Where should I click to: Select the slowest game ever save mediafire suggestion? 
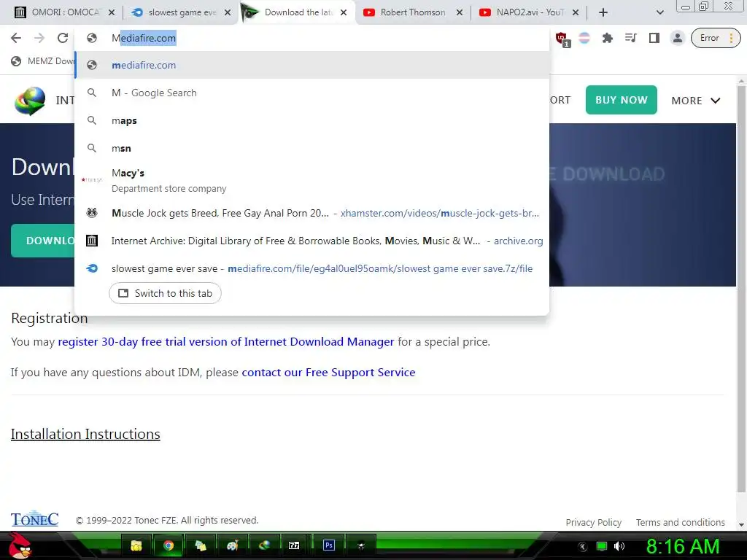[312, 268]
